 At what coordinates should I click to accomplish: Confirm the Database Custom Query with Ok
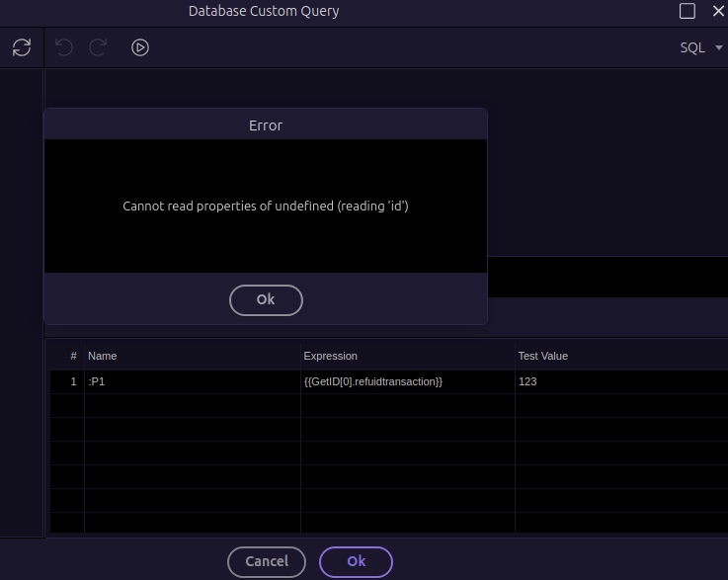point(356,561)
